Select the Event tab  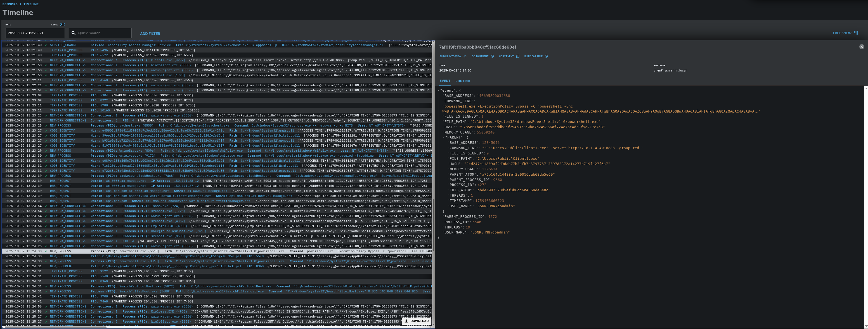click(x=444, y=81)
